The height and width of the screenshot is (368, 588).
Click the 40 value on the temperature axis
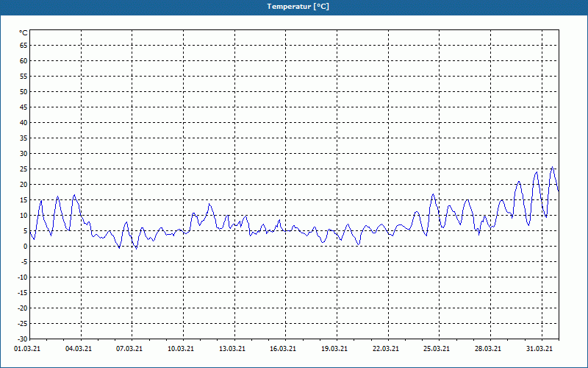[x=24, y=123]
